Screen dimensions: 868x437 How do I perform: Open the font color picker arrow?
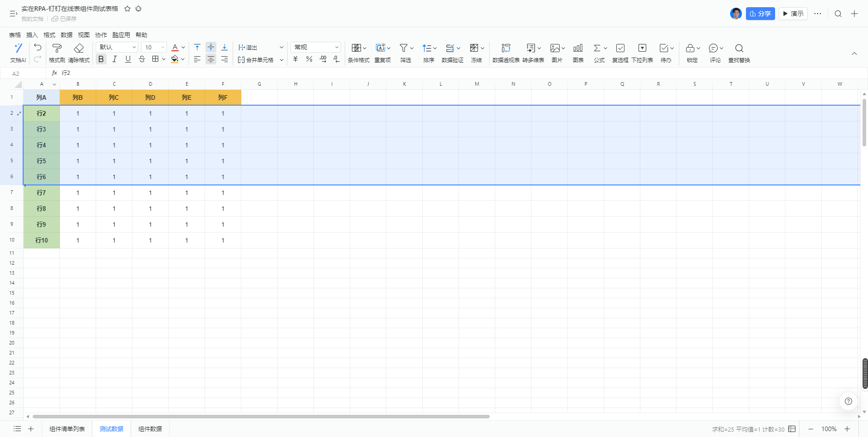(x=183, y=47)
